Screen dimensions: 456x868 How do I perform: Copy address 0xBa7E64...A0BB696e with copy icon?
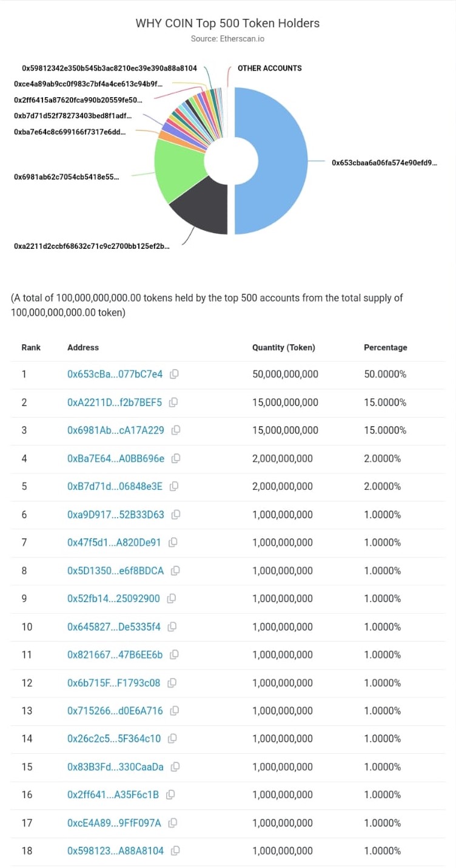click(x=176, y=458)
